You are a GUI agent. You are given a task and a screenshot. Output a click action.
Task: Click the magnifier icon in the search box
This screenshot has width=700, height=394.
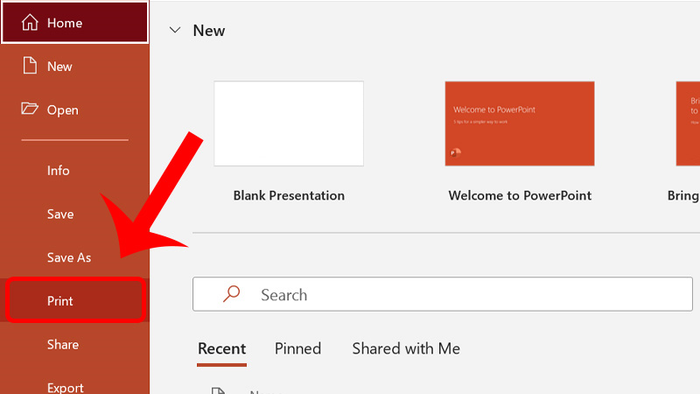pos(231,294)
